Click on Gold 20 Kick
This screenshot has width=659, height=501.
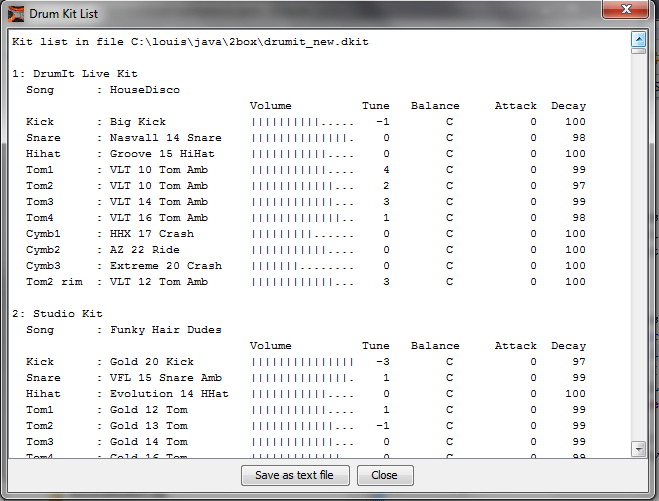(152, 362)
